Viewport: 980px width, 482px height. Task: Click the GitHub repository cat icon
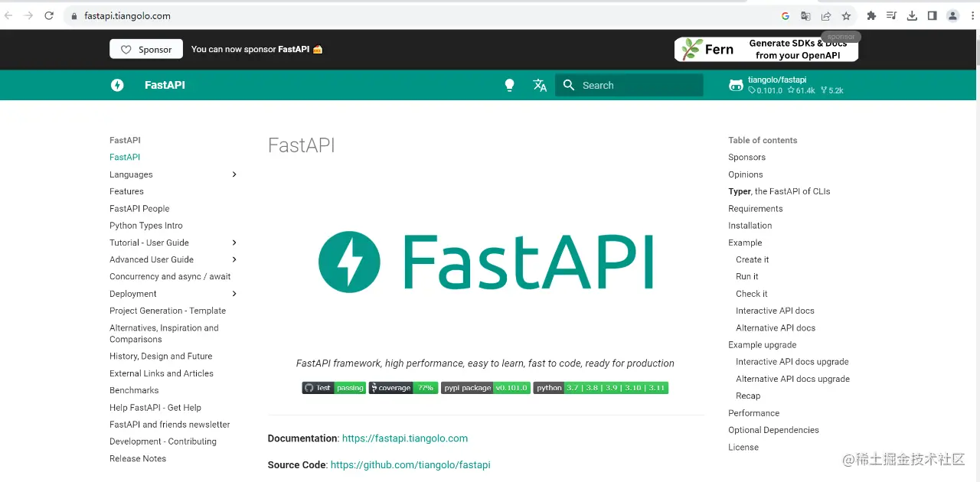736,85
